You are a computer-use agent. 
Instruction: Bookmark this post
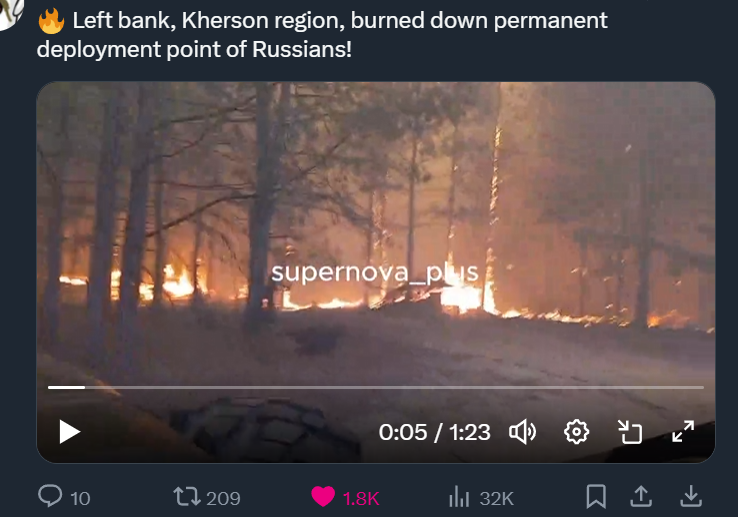pyautogui.click(x=596, y=497)
